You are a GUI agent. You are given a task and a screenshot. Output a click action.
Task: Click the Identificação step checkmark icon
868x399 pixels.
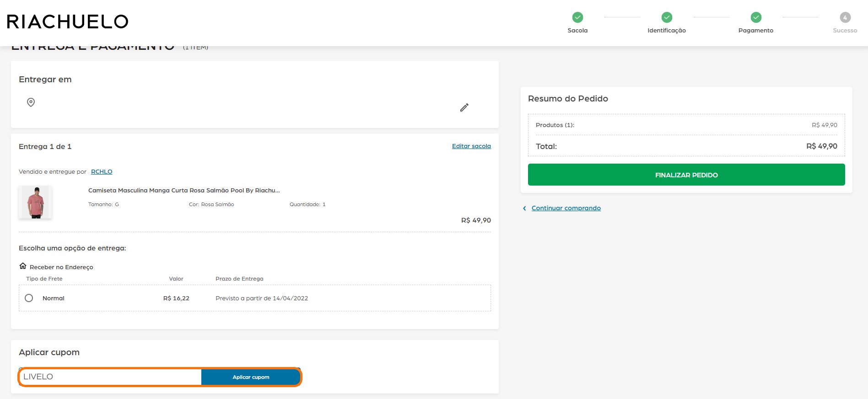[x=667, y=17]
